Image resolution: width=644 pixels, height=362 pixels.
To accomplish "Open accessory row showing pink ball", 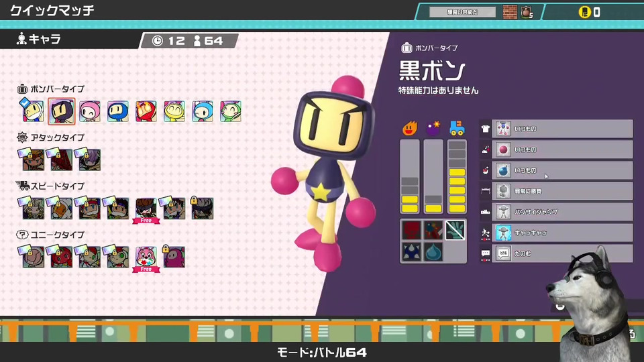I will pyautogui.click(x=562, y=149).
